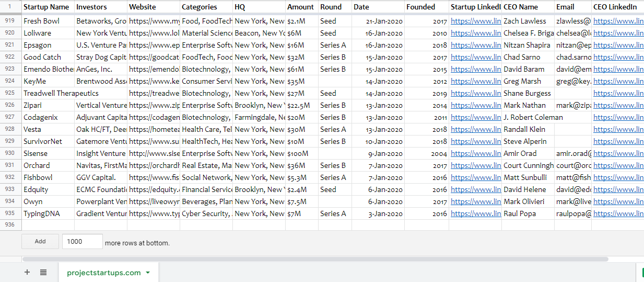Viewport: 644px width, 282px height.
Task: Select CEO name Amir Orad
Action: point(528,153)
